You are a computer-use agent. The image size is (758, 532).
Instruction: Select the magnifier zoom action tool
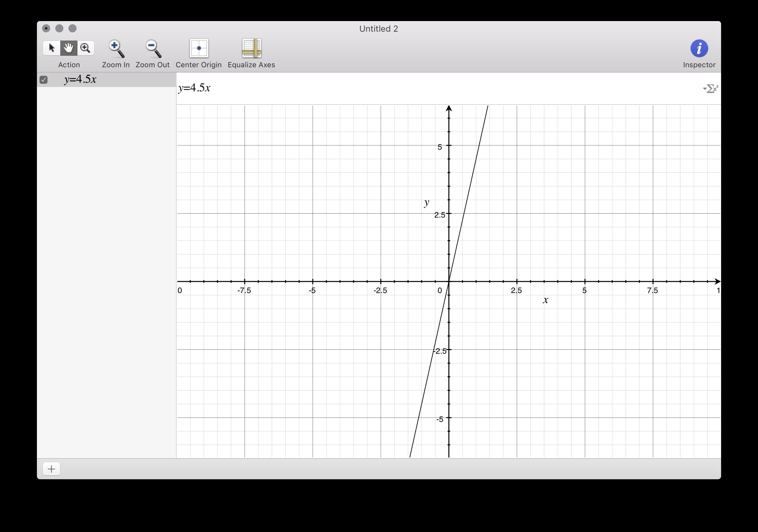[85, 48]
